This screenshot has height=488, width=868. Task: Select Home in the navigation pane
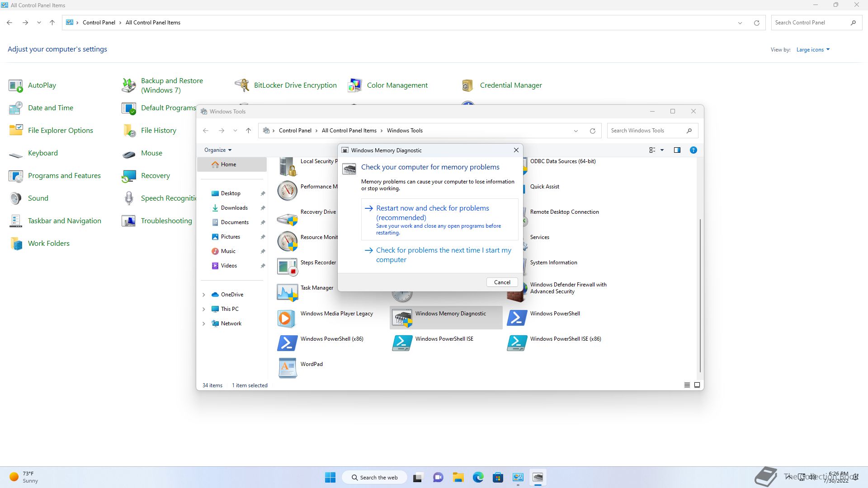pyautogui.click(x=232, y=164)
